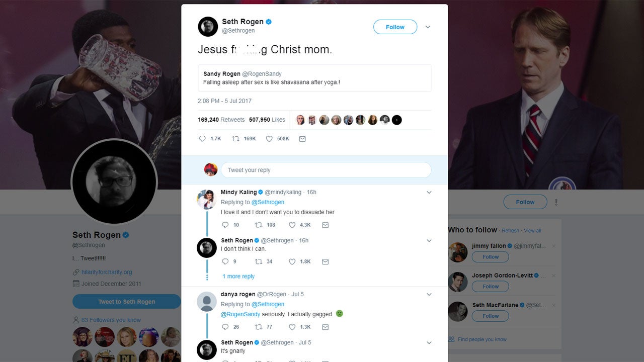Viewport: 644px width, 362px height.
Task: Follow jimmy fallon in Who to follow
Action: [490, 257]
